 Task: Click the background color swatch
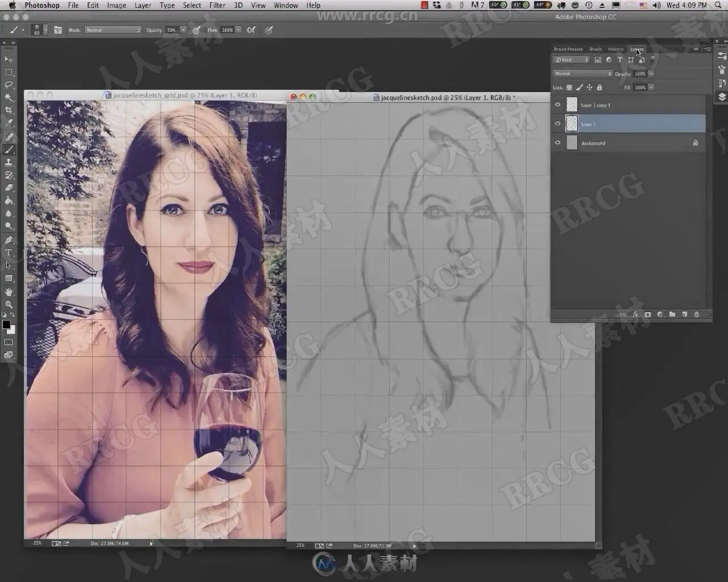coord(12,330)
